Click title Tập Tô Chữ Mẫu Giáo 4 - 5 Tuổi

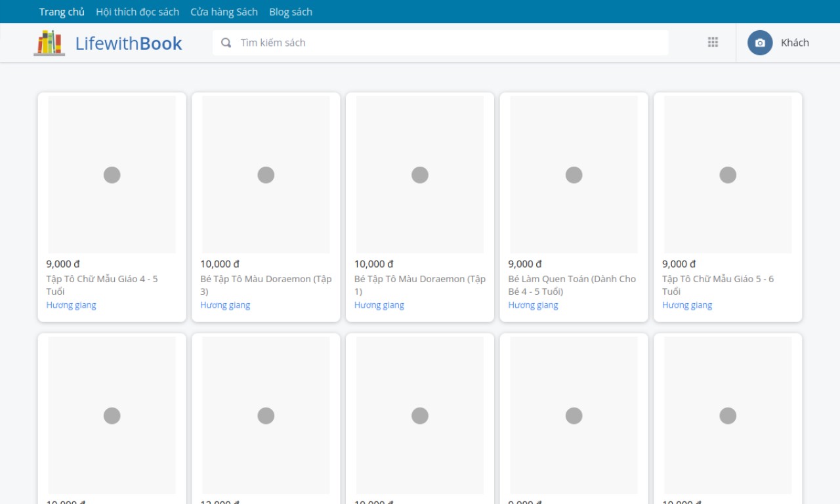pyautogui.click(x=102, y=285)
